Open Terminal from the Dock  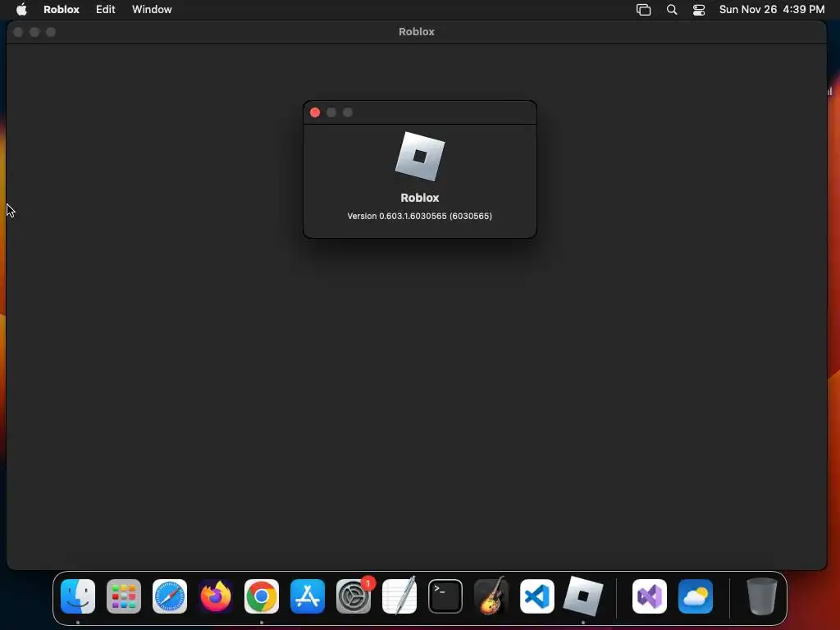click(x=445, y=596)
